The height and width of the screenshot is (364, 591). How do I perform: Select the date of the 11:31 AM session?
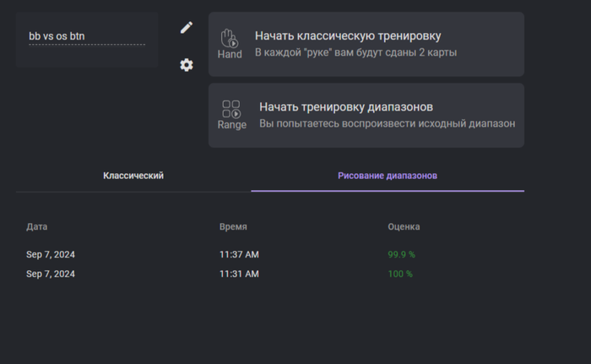click(x=51, y=274)
